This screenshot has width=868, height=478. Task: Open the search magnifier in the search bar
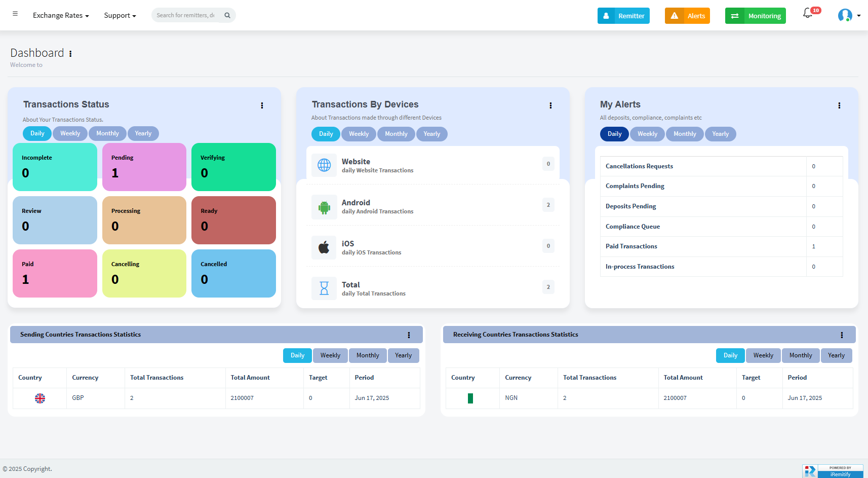click(227, 15)
